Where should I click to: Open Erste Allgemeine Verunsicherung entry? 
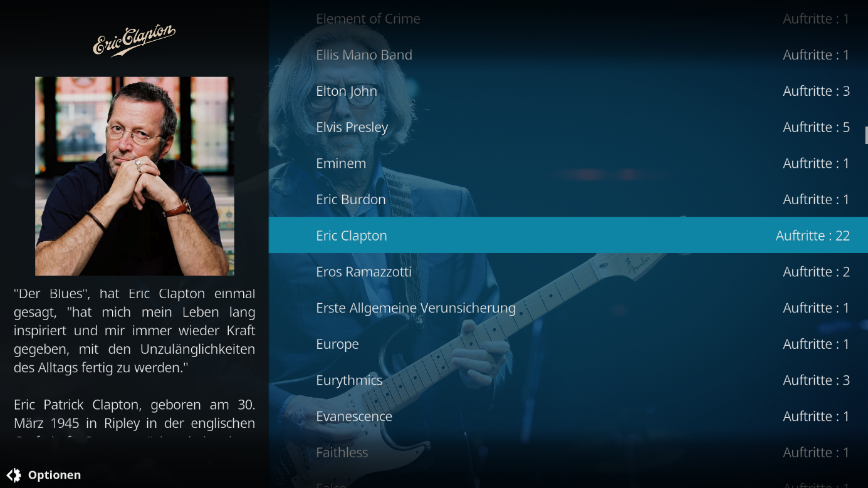tap(568, 308)
